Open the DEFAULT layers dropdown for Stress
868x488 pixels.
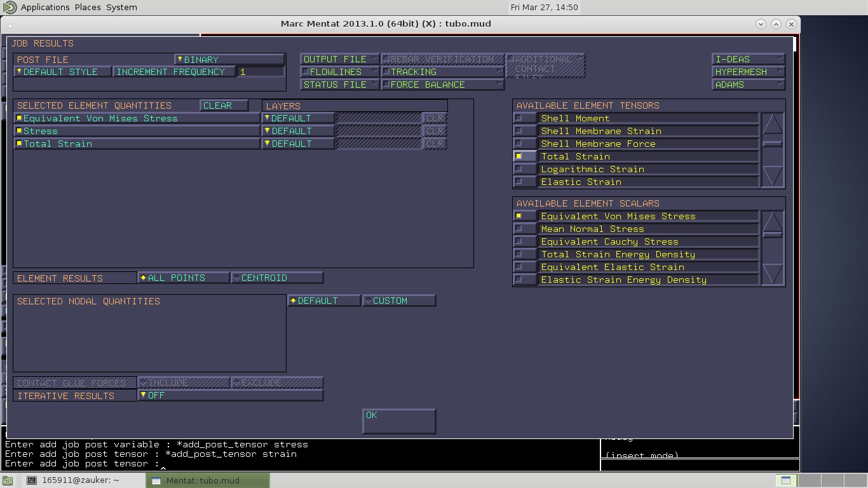(298, 131)
